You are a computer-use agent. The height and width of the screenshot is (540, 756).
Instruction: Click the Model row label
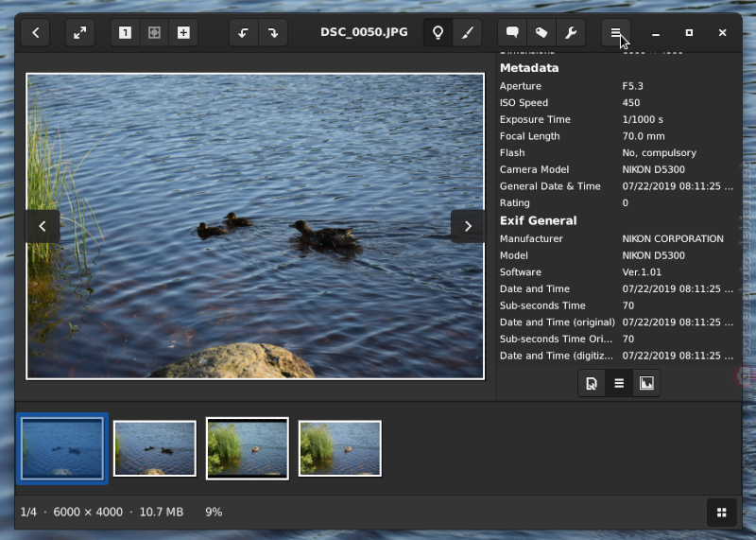click(x=513, y=255)
